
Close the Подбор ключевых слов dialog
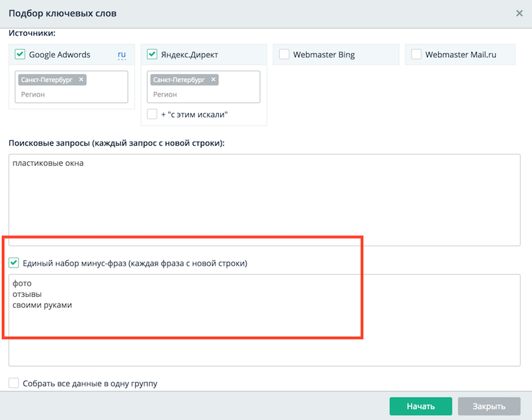point(519,13)
